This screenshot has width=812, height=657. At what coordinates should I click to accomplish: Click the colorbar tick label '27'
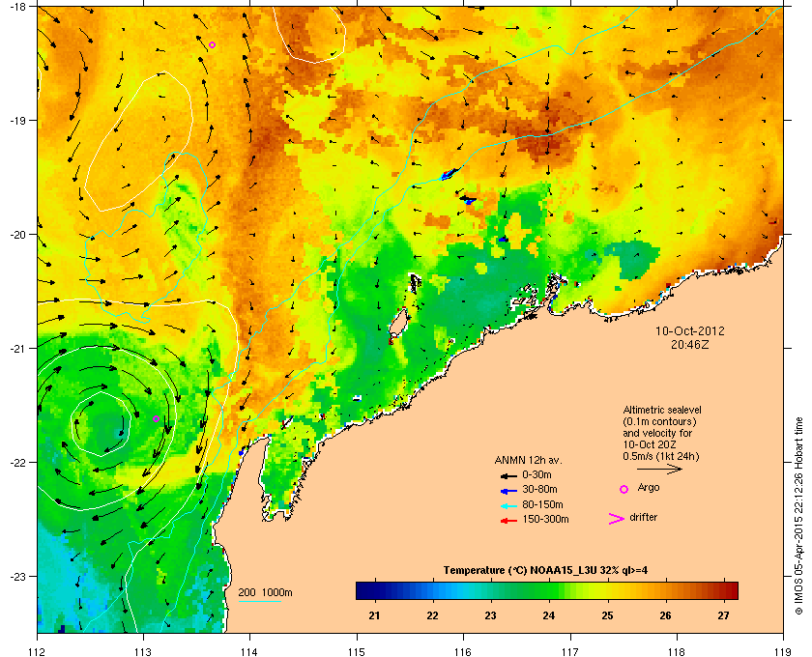pyautogui.click(x=723, y=615)
